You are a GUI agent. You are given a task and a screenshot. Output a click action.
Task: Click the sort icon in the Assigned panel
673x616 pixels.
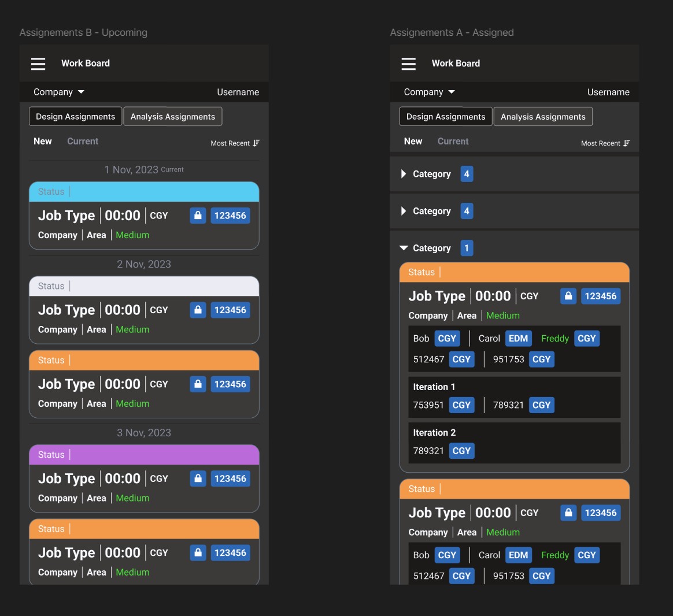(627, 143)
